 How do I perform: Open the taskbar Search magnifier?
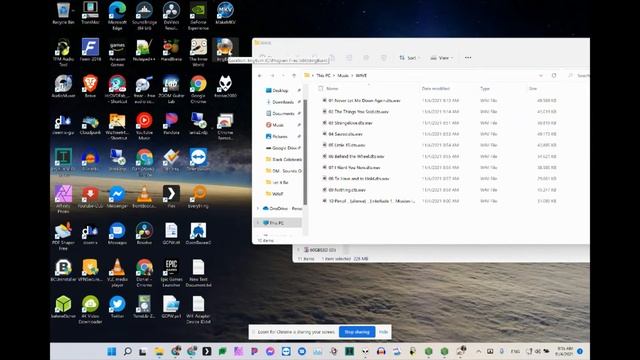pos(127,351)
